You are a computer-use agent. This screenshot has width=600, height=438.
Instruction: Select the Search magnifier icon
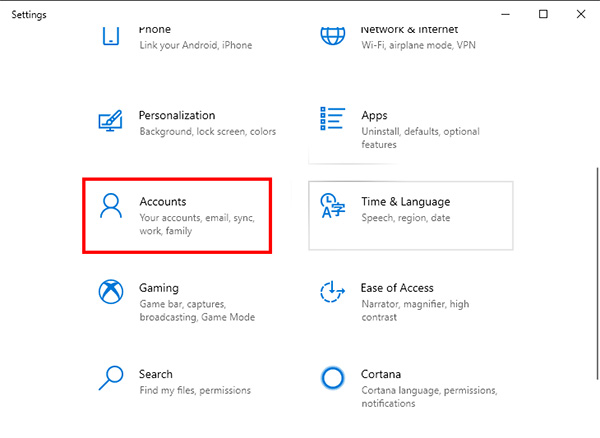[x=111, y=378]
